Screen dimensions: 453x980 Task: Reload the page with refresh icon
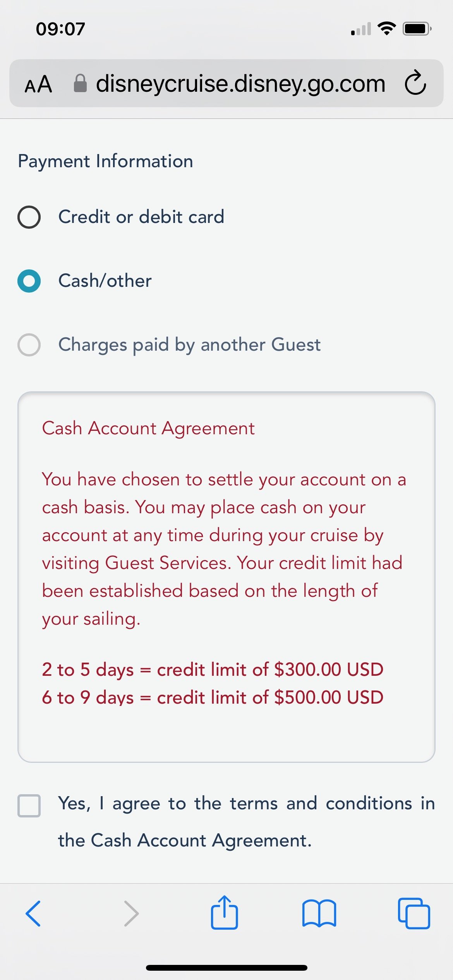pyautogui.click(x=415, y=83)
